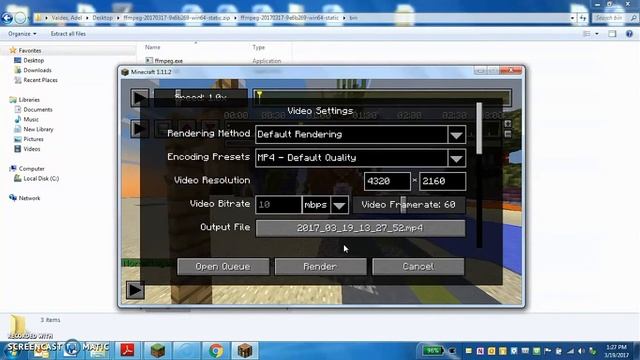Select Computer in navigation pane

point(31,169)
